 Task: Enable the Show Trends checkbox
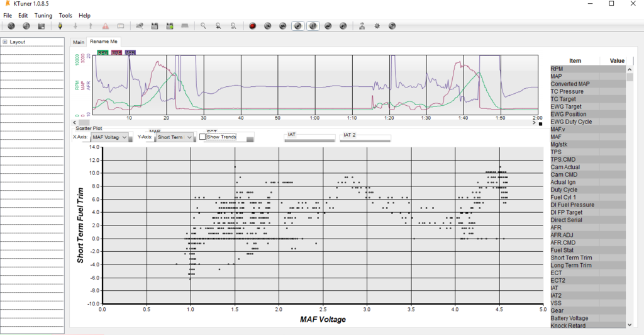pos(203,137)
